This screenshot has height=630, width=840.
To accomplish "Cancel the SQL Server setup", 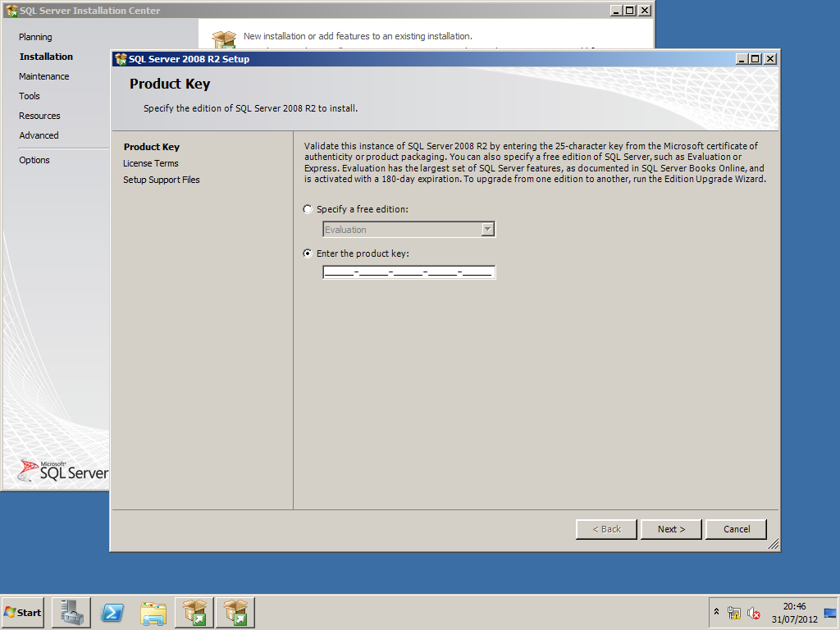I will click(737, 529).
